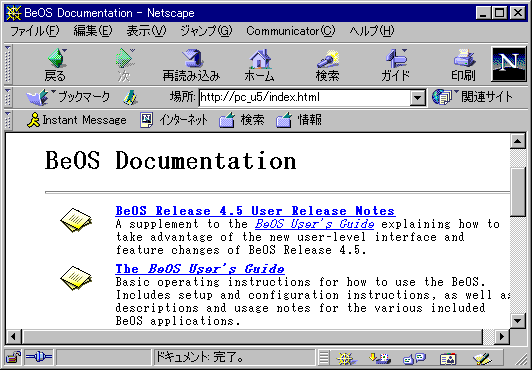Open the インターネット personal toolbar item
This screenshot has width=532, height=370.
(x=174, y=120)
